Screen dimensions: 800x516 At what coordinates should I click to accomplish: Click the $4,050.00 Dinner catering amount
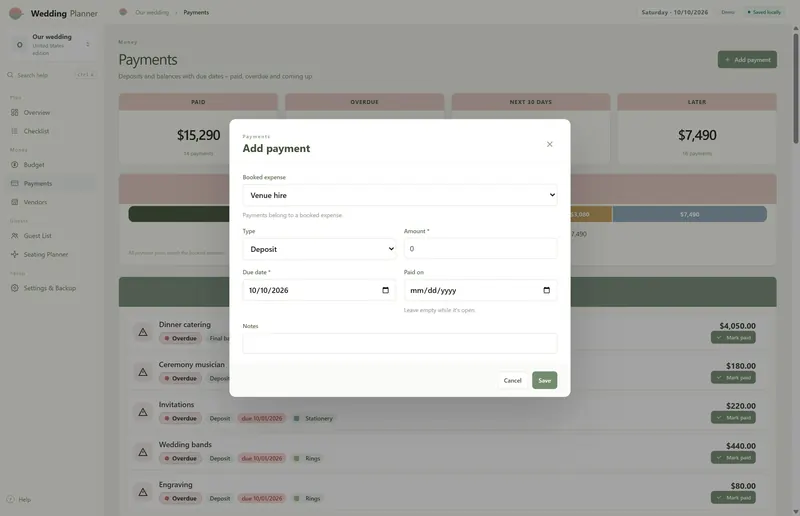click(x=737, y=326)
